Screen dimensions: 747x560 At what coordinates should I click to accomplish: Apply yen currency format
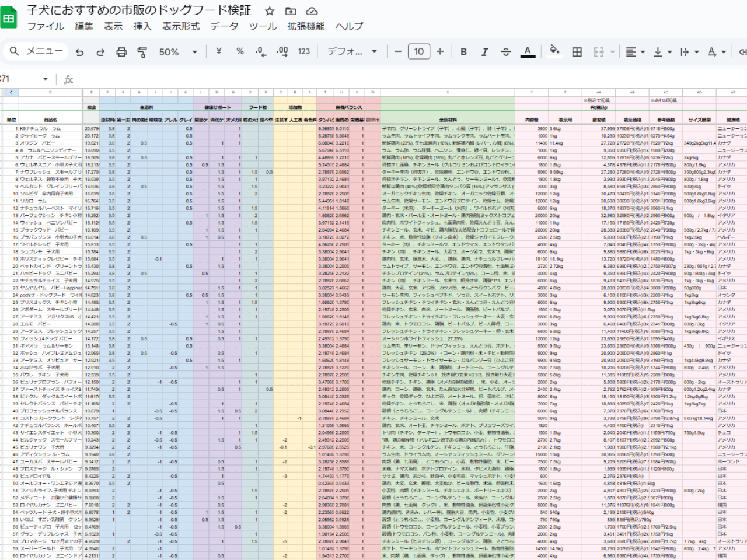219,51
